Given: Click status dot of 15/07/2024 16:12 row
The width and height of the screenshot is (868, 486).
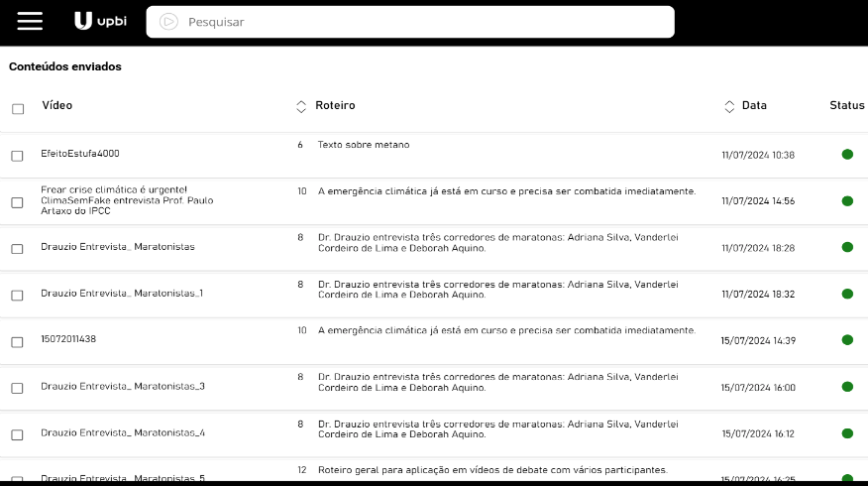Looking at the screenshot, I should [847, 432].
